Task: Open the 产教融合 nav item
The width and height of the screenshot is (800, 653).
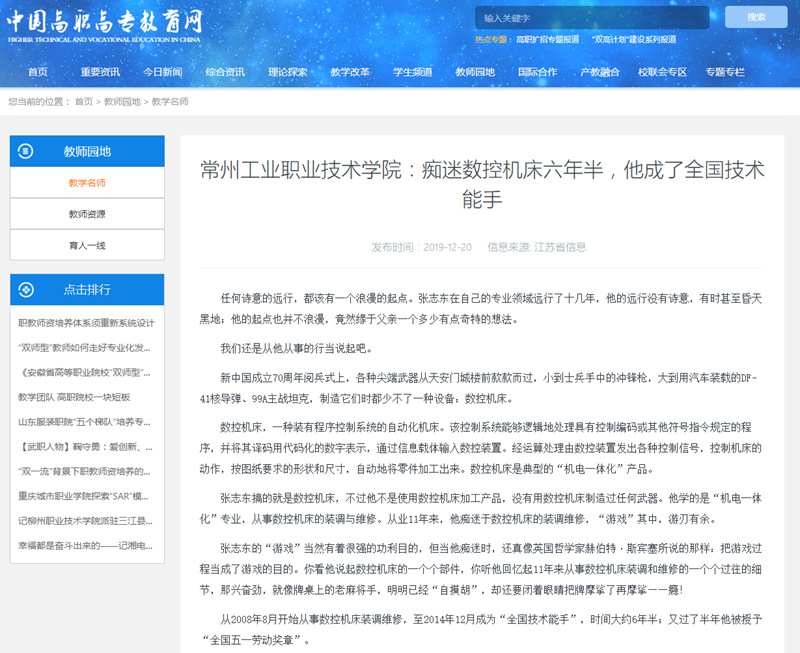Action: pos(599,72)
